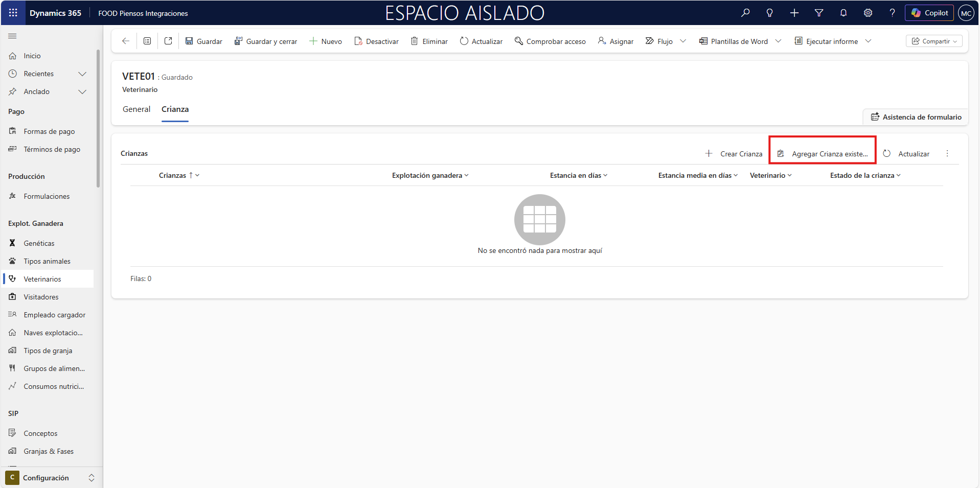Open the Plantillas de Word dropdown
The height and width of the screenshot is (488, 980).
click(x=778, y=41)
